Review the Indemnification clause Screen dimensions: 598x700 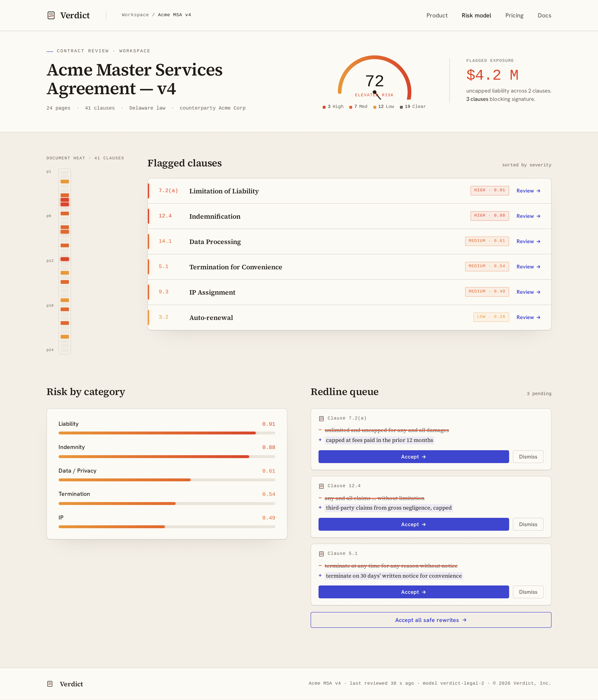click(x=528, y=216)
